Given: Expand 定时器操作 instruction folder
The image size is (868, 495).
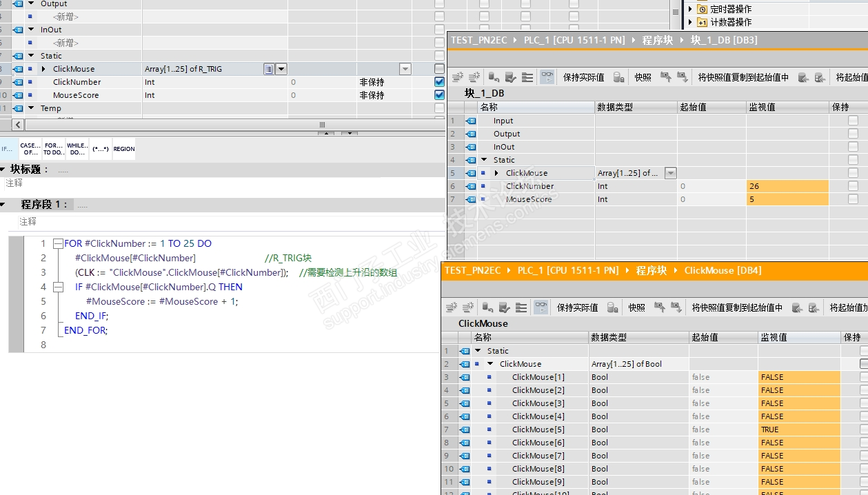Looking at the screenshot, I should click(x=690, y=9).
